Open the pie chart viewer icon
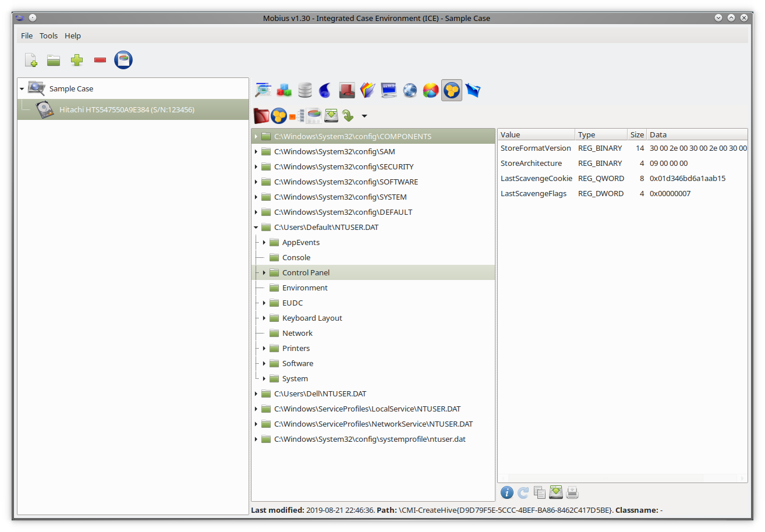Screen dimensions: 765x532 [430, 90]
